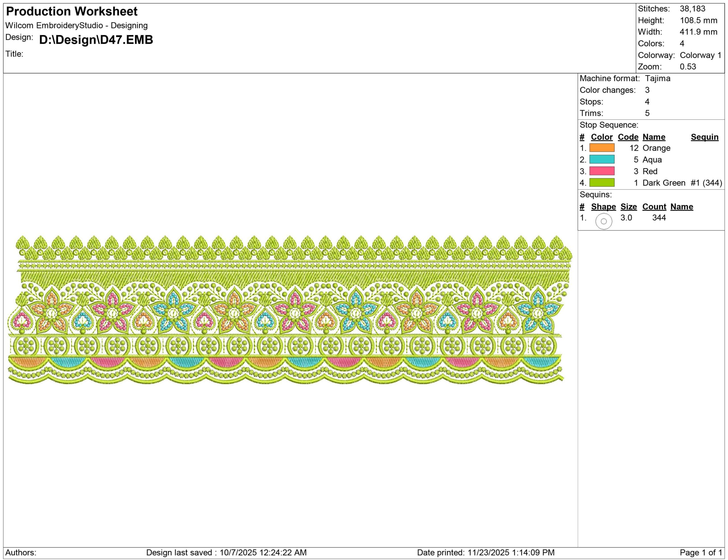Click the #1 (344) sequin entry
728x560 pixels.
706,182
